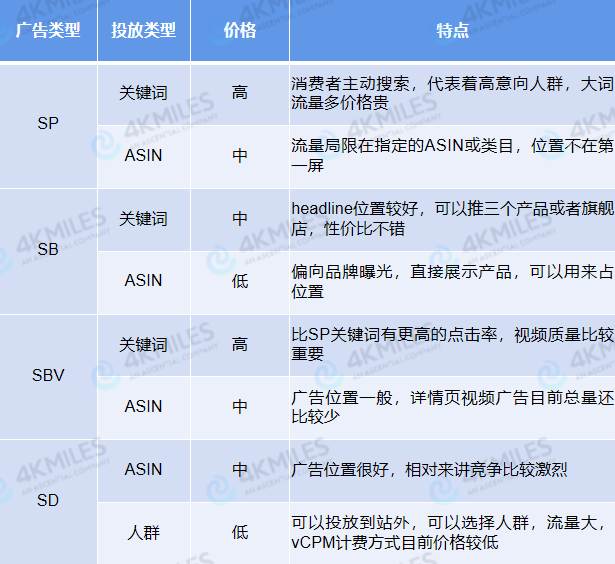Screen dimensions: 615x564
Task: Click the description mentioning vCPM计费方式
Action: (x=452, y=532)
